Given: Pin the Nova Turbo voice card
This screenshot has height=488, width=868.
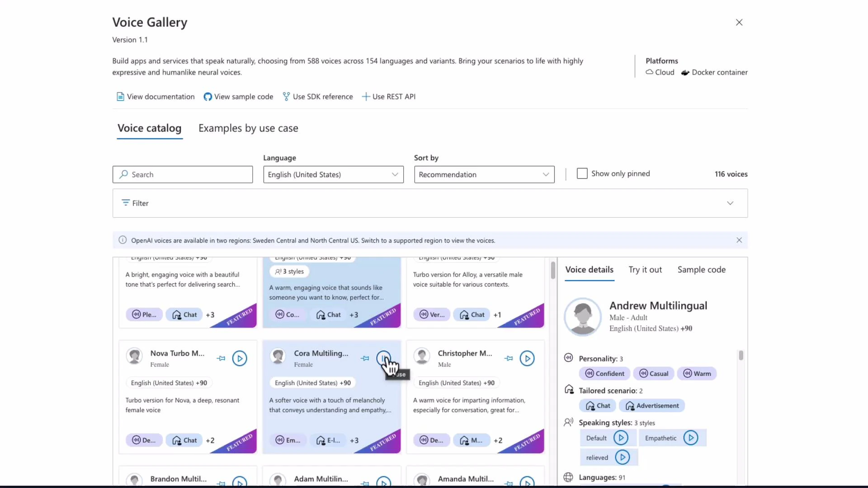Looking at the screenshot, I should pos(221,358).
